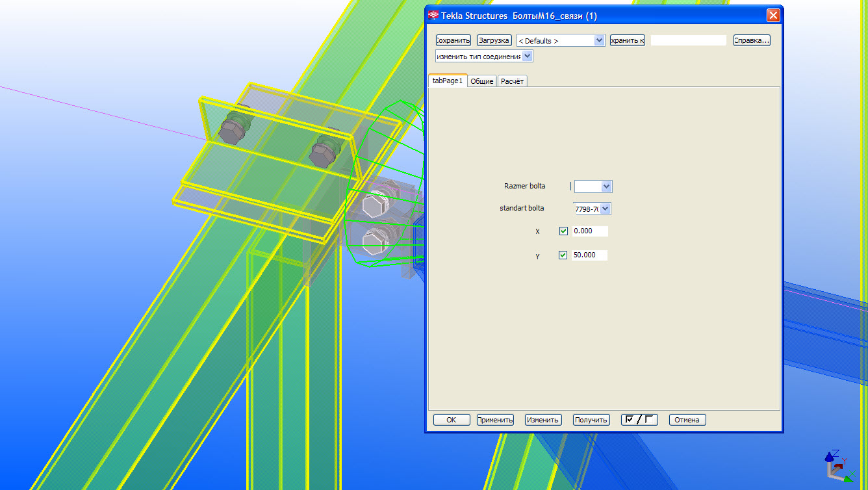Expand the 'изменить тип соединения' dropdown

click(527, 57)
